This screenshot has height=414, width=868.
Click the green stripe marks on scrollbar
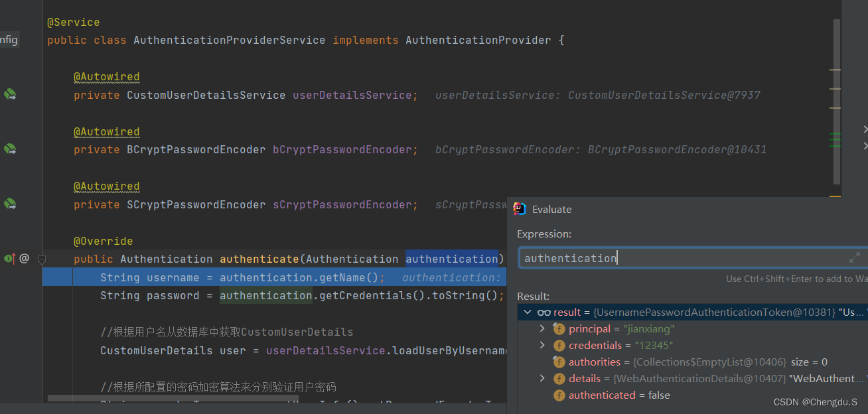tap(835, 138)
